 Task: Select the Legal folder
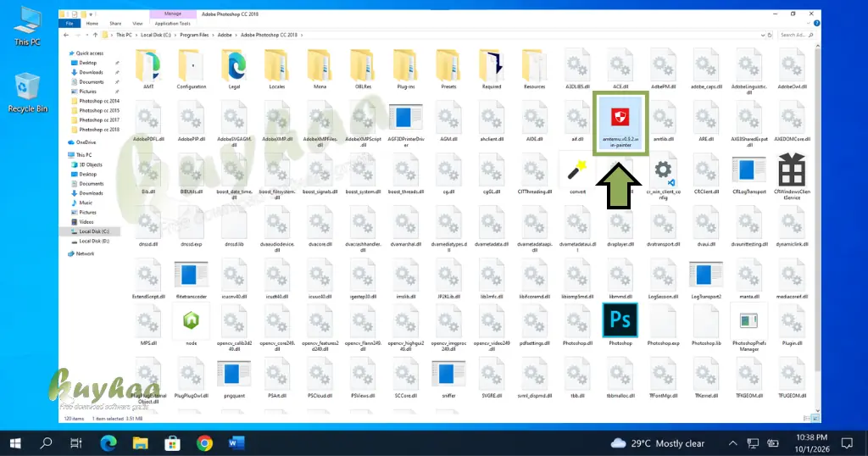(x=234, y=70)
